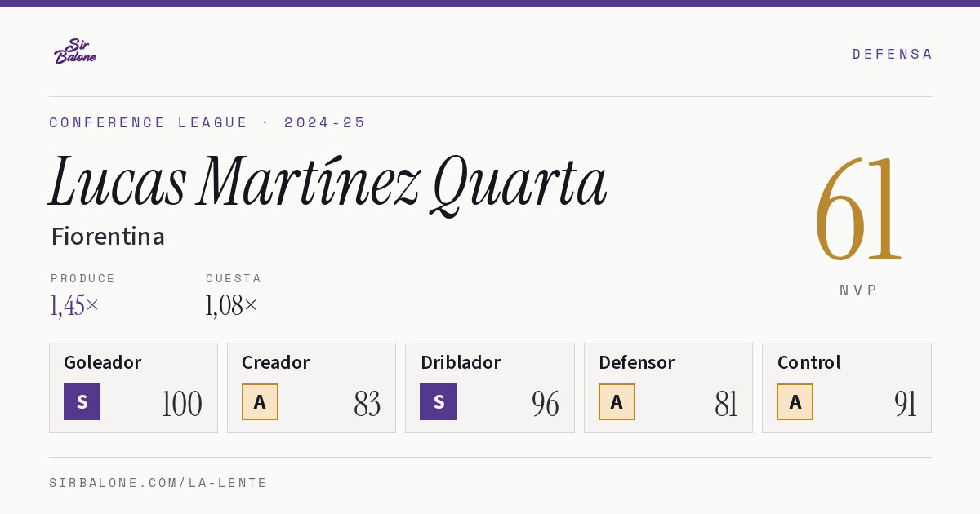Click the Conference League 2024-25 heading

click(x=207, y=122)
